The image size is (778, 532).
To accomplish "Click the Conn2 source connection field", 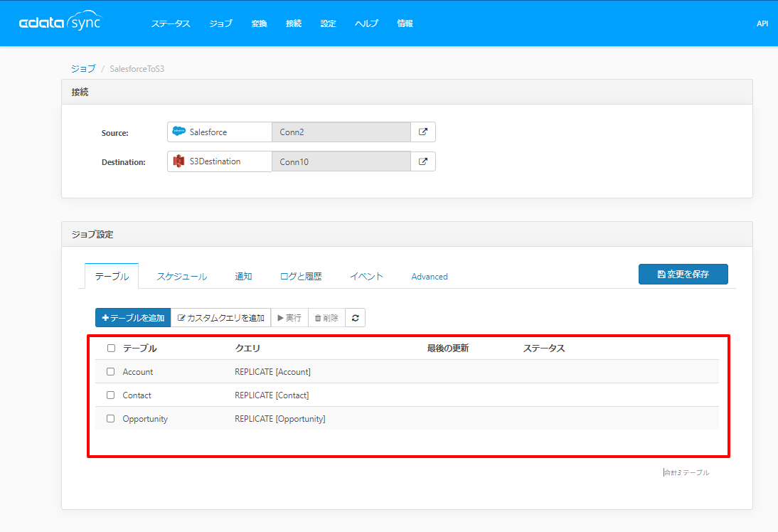I will coord(341,132).
